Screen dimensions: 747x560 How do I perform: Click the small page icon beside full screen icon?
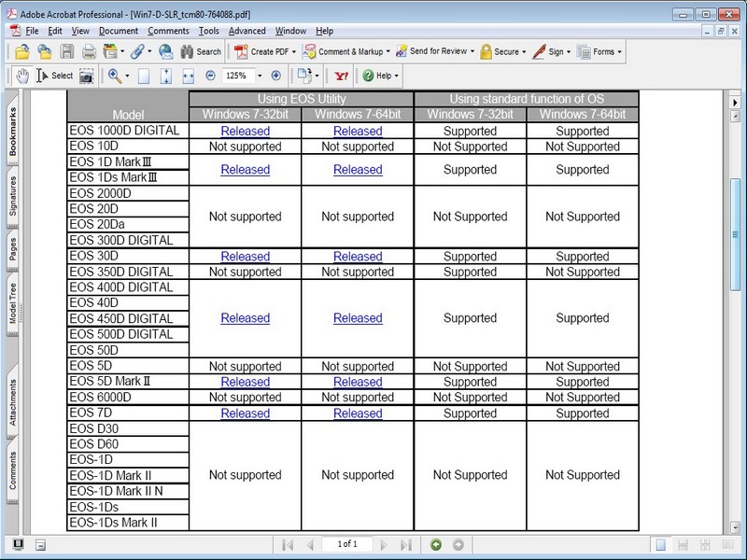click(40, 544)
